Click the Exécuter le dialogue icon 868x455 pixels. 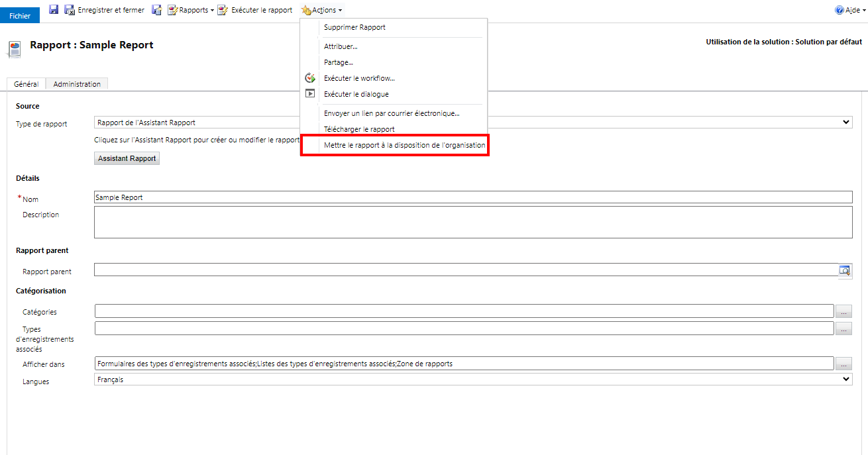(309, 93)
